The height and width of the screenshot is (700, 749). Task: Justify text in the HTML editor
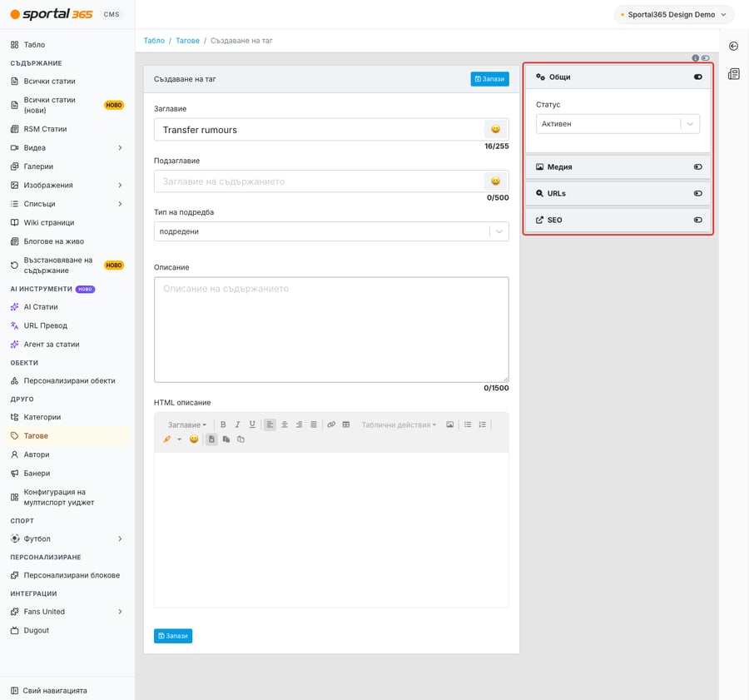pyautogui.click(x=314, y=424)
